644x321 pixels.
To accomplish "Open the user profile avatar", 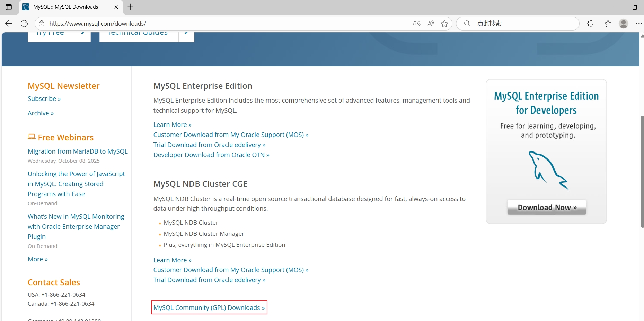I will click(624, 24).
